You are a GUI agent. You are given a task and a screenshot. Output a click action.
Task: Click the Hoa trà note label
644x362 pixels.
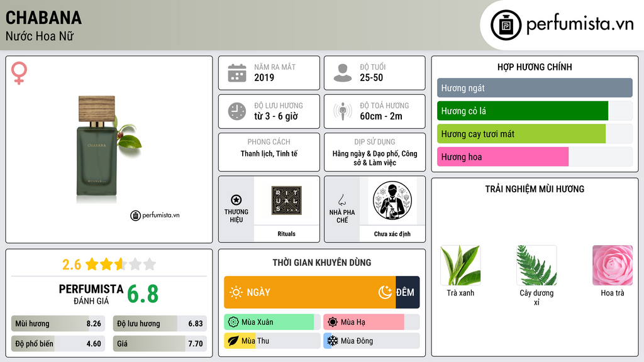(613, 293)
